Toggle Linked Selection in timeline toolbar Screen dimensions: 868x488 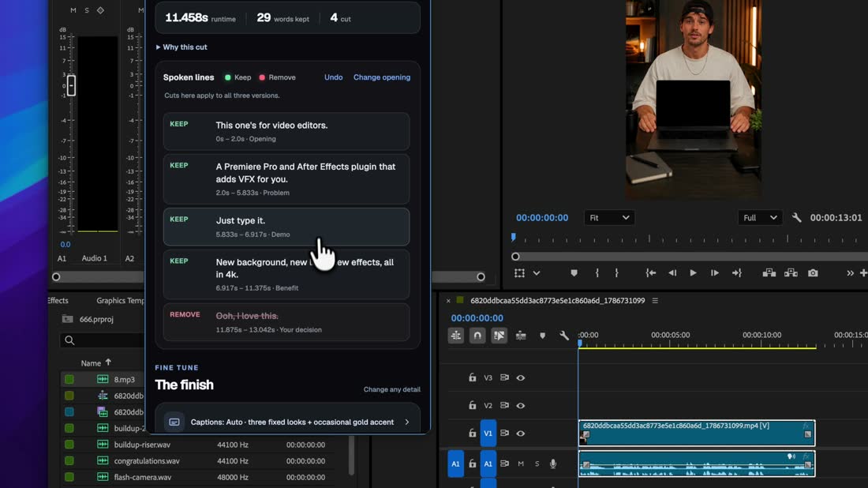click(499, 336)
